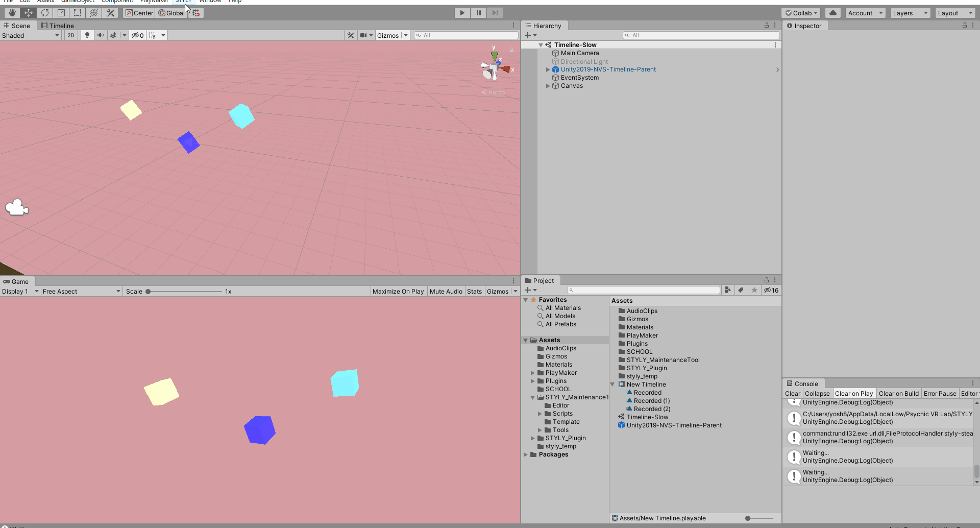Open the Collab menu button

(x=802, y=13)
